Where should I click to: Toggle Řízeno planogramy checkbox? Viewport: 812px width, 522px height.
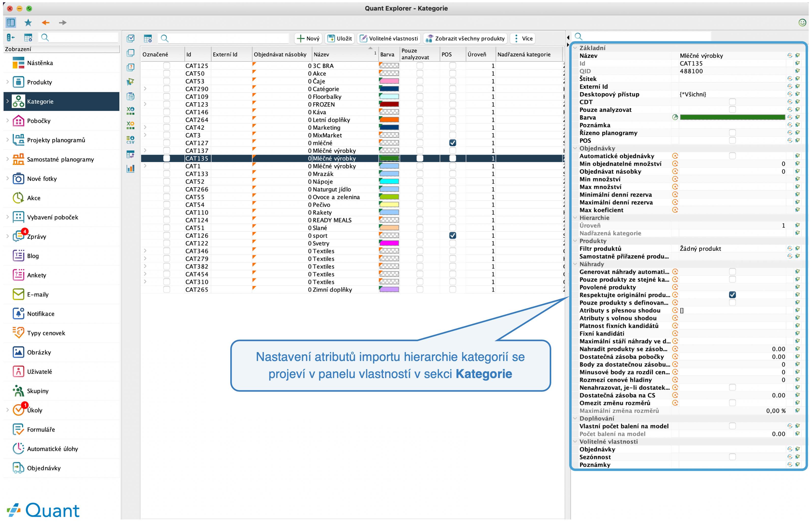pyautogui.click(x=732, y=133)
